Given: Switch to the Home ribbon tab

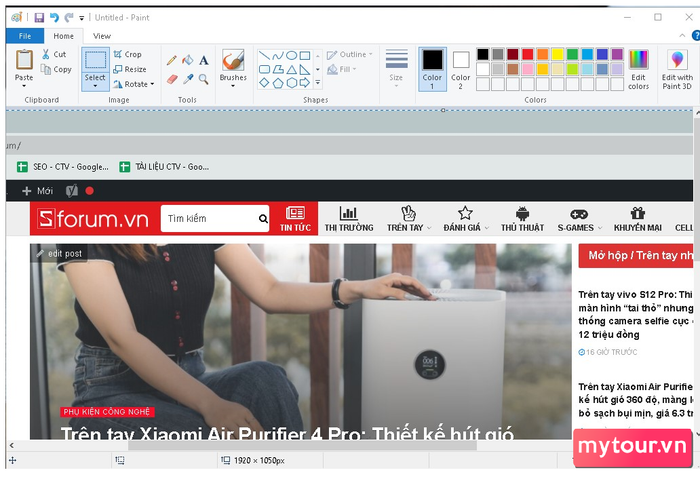Looking at the screenshot, I should coord(63,36).
